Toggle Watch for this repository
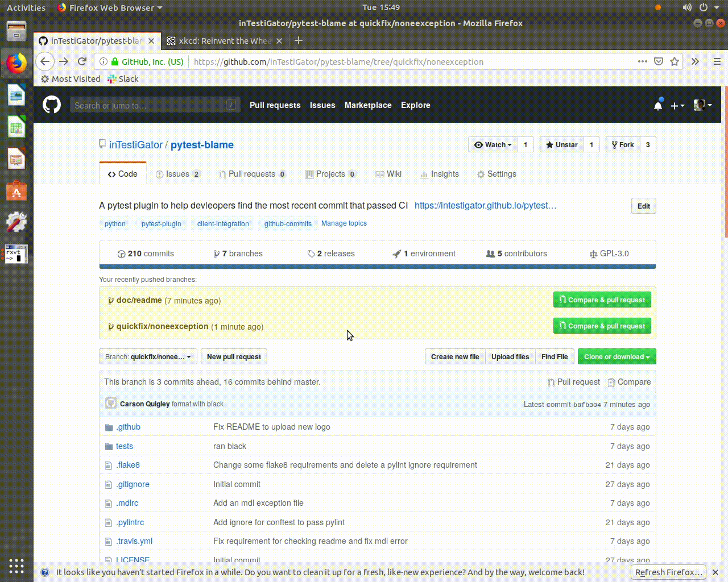 [x=493, y=145]
